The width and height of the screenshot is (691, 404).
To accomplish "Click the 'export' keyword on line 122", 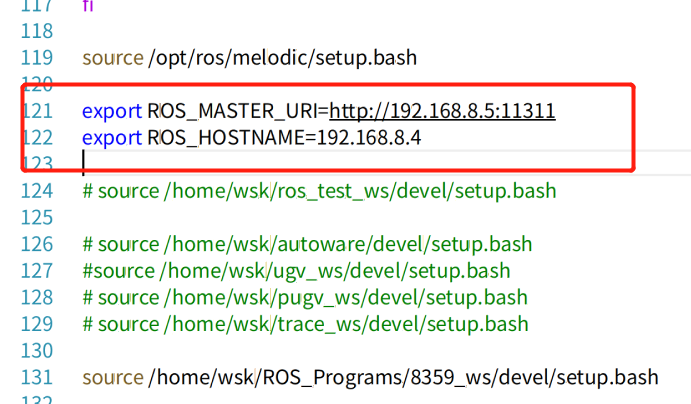I will 112,138.
